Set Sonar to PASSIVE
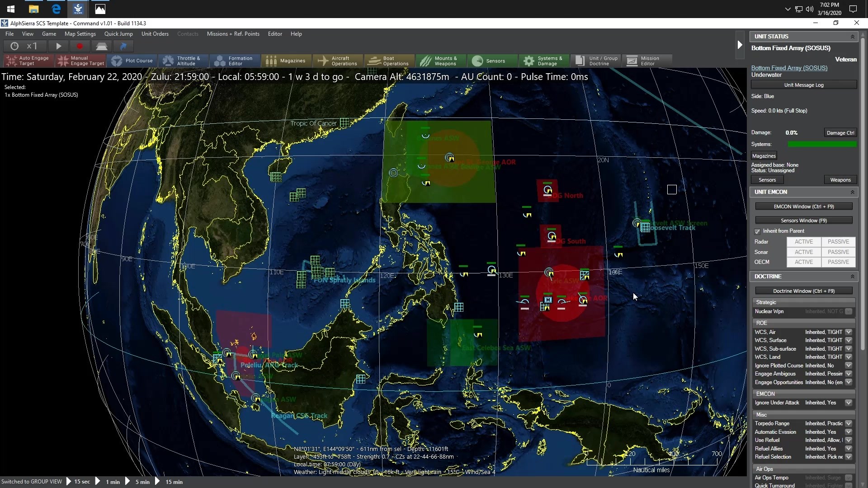 pyautogui.click(x=838, y=252)
